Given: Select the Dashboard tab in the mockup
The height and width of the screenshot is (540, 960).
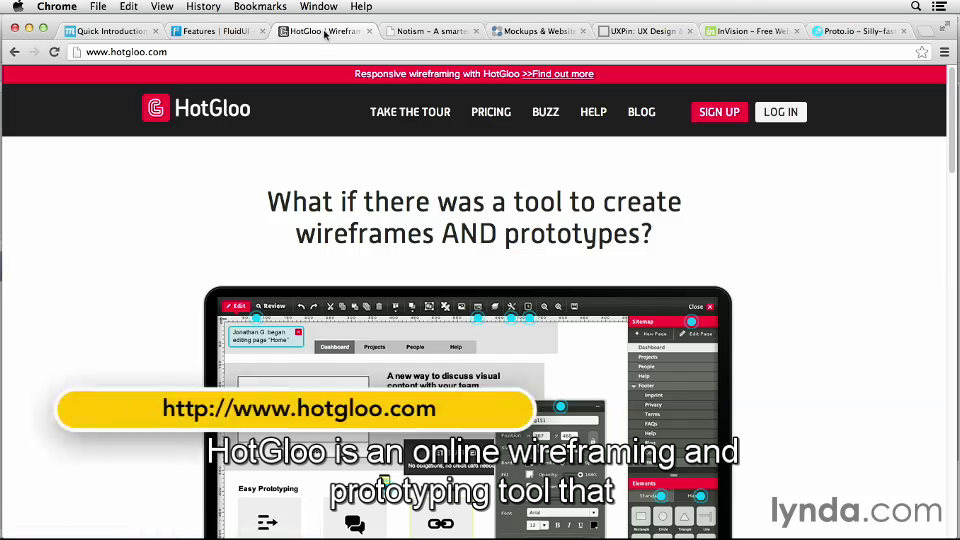Looking at the screenshot, I should point(334,347).
